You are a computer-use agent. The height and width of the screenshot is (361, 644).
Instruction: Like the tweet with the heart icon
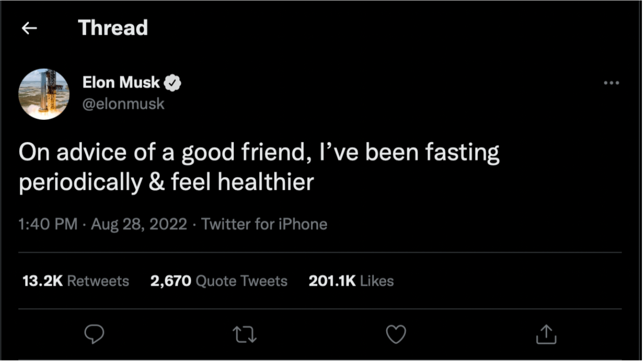coord(396,334)
